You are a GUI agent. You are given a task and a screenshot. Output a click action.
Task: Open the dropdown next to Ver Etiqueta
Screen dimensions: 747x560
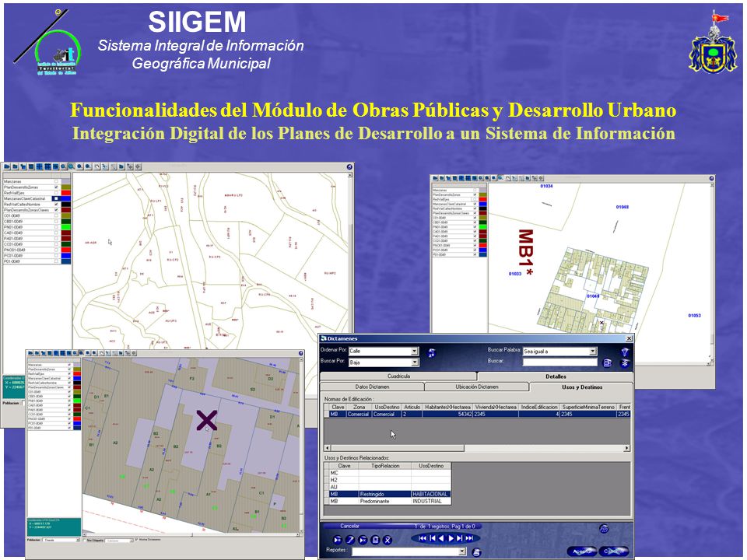click(131, 541)
